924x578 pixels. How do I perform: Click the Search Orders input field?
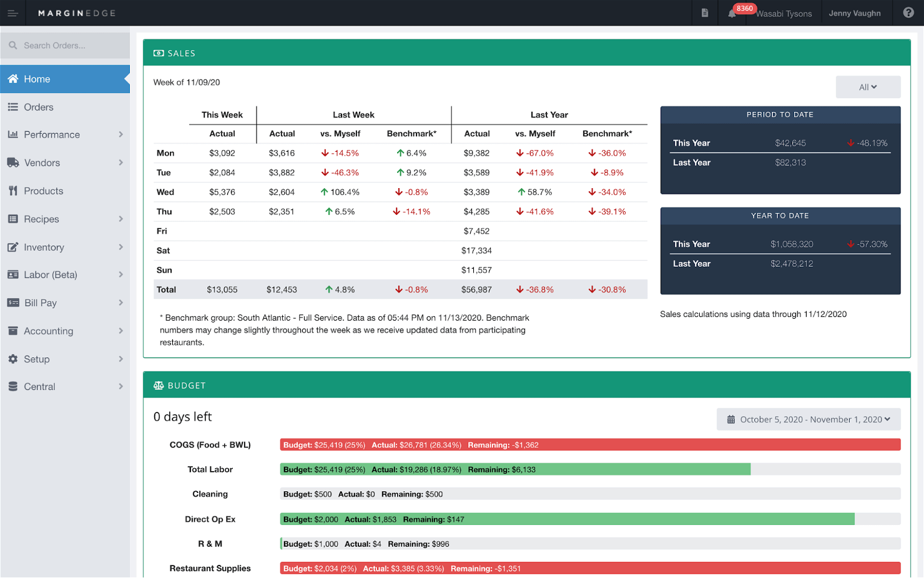coord(65,45)
